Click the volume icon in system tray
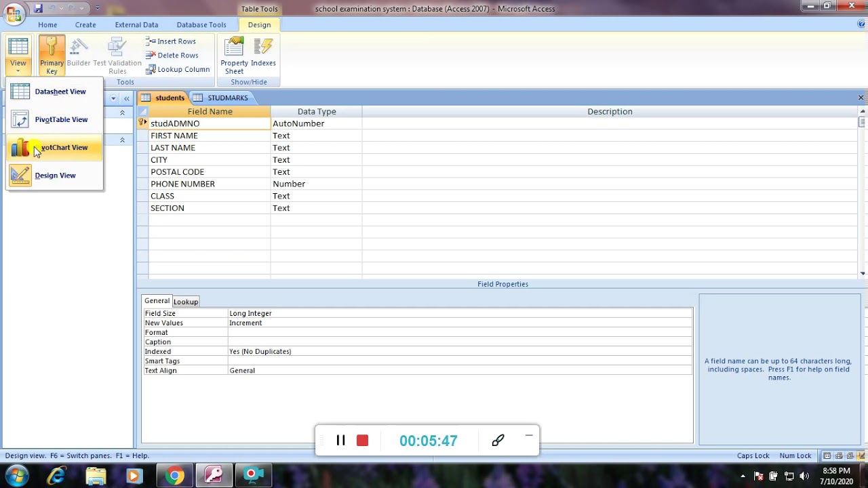 click(x=804, y=476)
